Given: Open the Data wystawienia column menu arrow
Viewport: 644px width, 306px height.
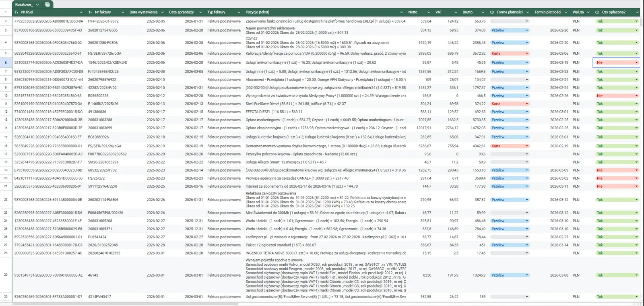Looking at the screenshot, I should 162,12.
